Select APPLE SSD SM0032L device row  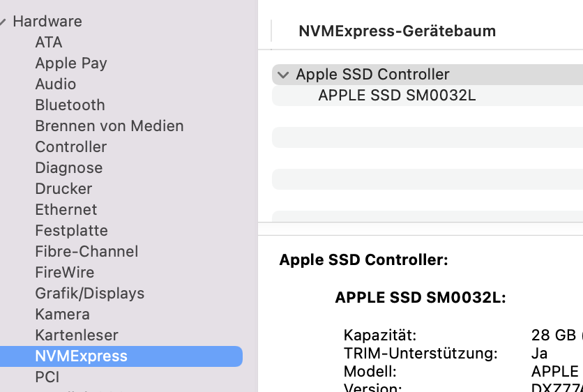[397, 96]
